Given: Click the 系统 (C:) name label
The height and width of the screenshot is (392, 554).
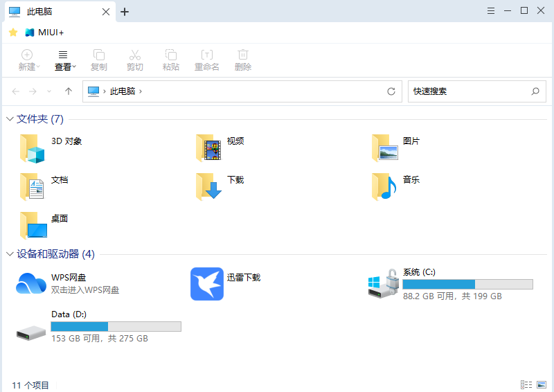Looking at the screenshot, I should point(420,271).
